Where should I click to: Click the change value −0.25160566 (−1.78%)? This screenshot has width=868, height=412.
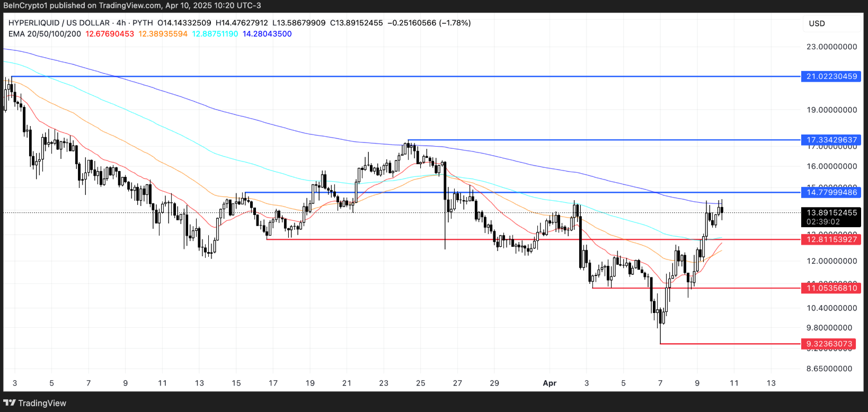click(x=429, y=23)
